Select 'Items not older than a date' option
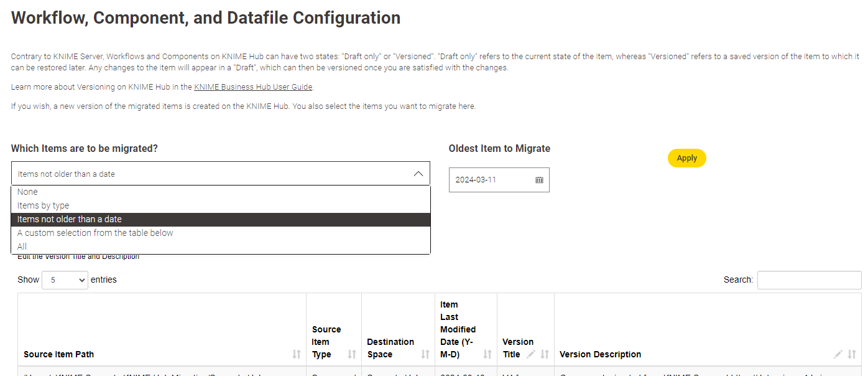This screenshot has height=376, width=868. [70, 219]
